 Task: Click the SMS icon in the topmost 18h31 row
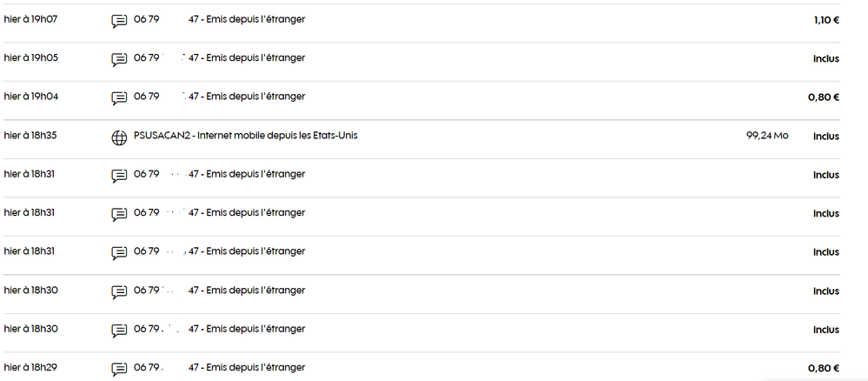[119, 177]
